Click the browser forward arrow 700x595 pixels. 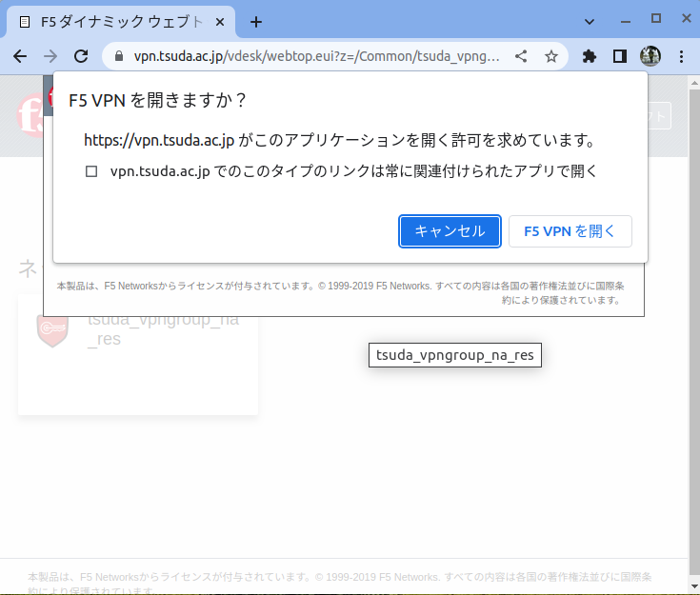point(50,56)
